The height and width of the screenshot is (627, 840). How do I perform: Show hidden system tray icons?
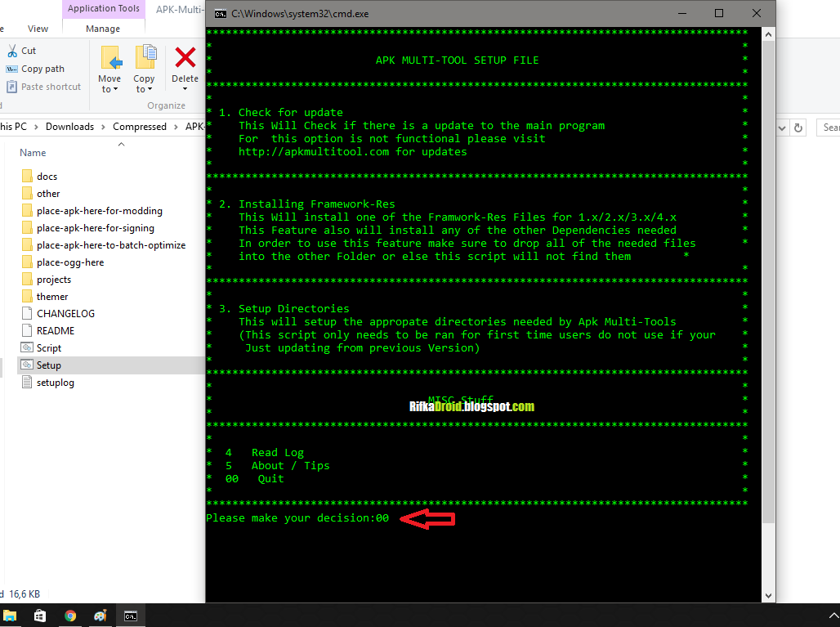833,616
